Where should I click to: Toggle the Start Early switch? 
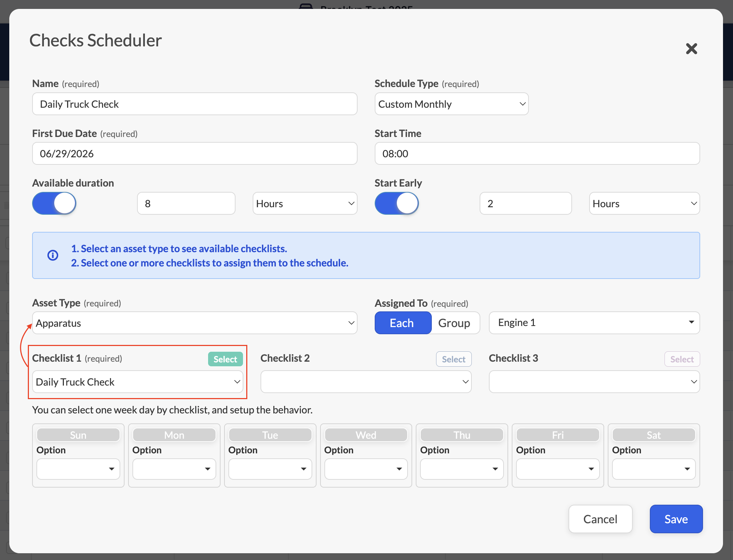pos(396,203)
